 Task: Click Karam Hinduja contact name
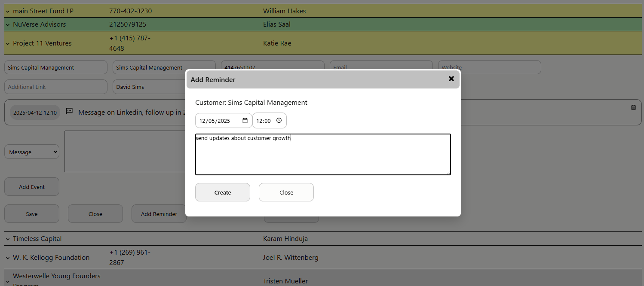[x=285, y=239]
